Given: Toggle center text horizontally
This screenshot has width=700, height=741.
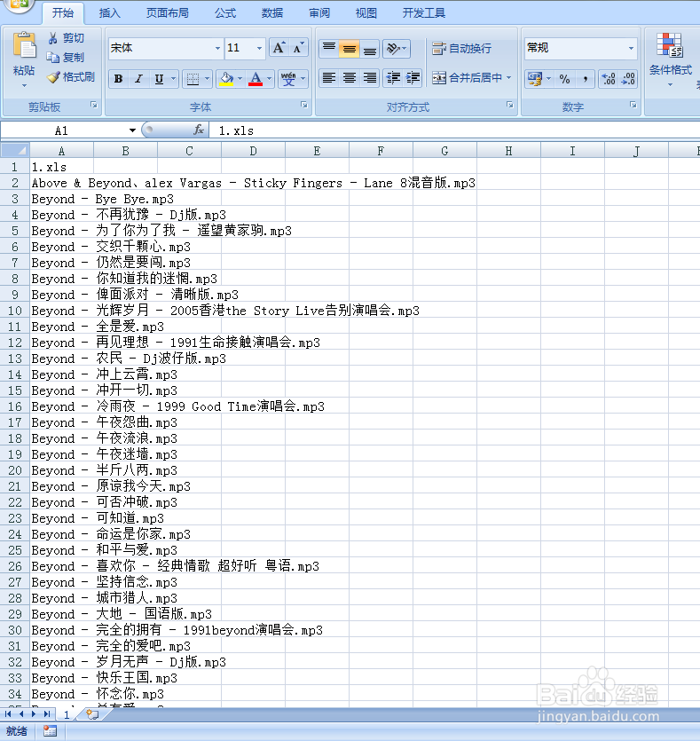Looking at the screenshot, I should [349, 78].
